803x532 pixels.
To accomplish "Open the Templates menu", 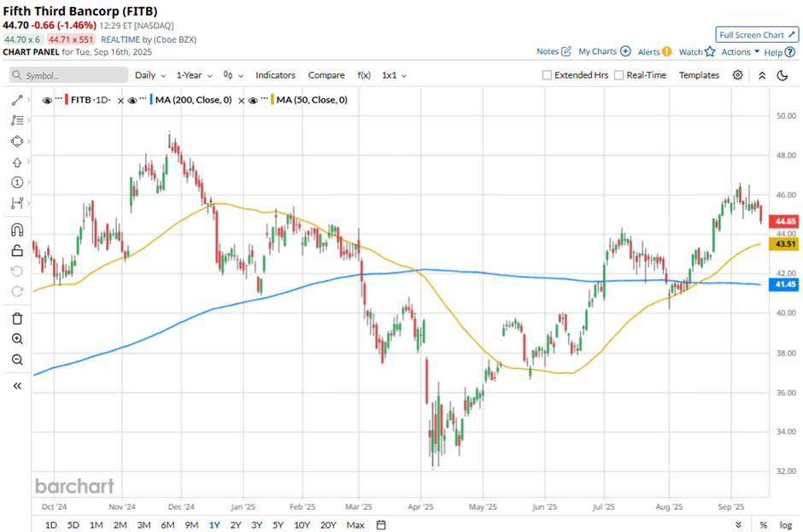I will click(699, 75).
